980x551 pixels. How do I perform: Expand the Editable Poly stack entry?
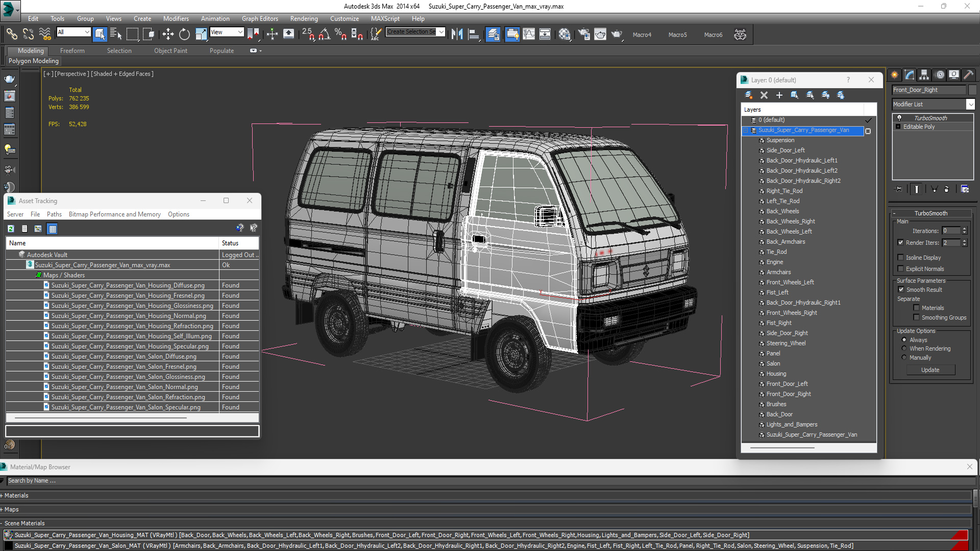coord(898,127)
